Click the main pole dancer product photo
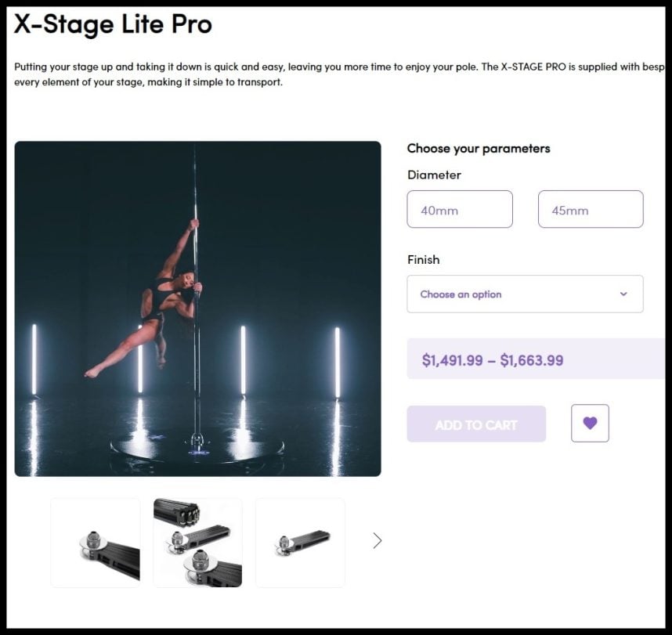 (197, 308)
